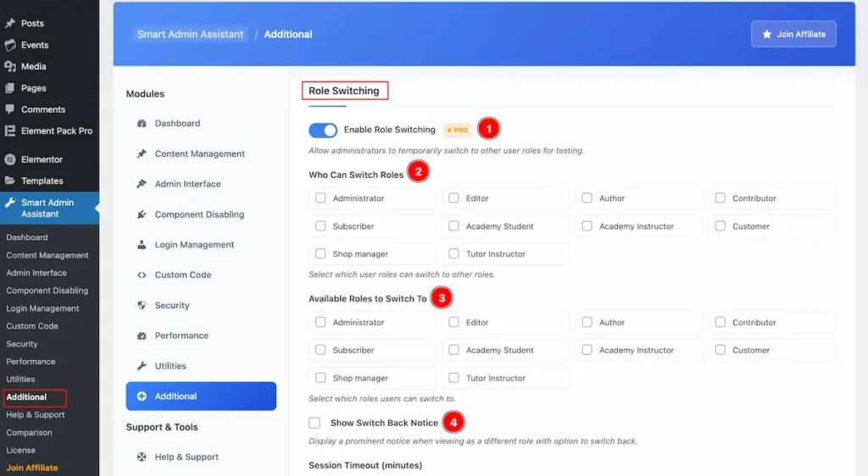This screenshot has height=476, width=868.
Task: Click the Support & Tools heading
Action: coord(162,427)
